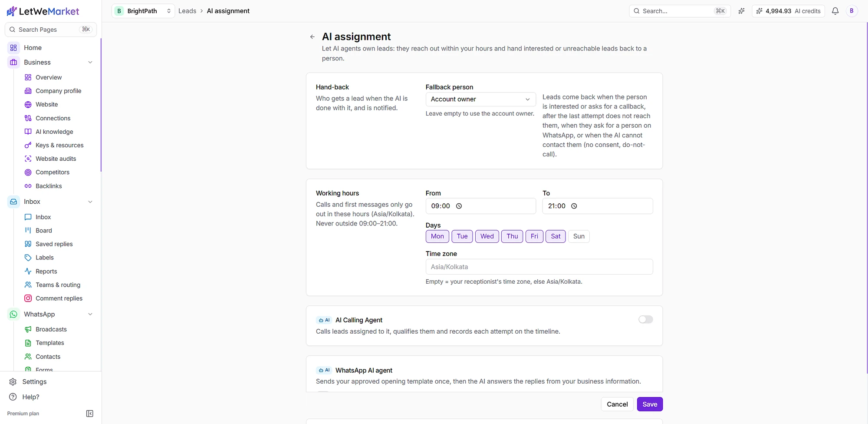This screenshot has height=424, width=868.
Task: Click the top bar Search field
Action: point(680,11)
